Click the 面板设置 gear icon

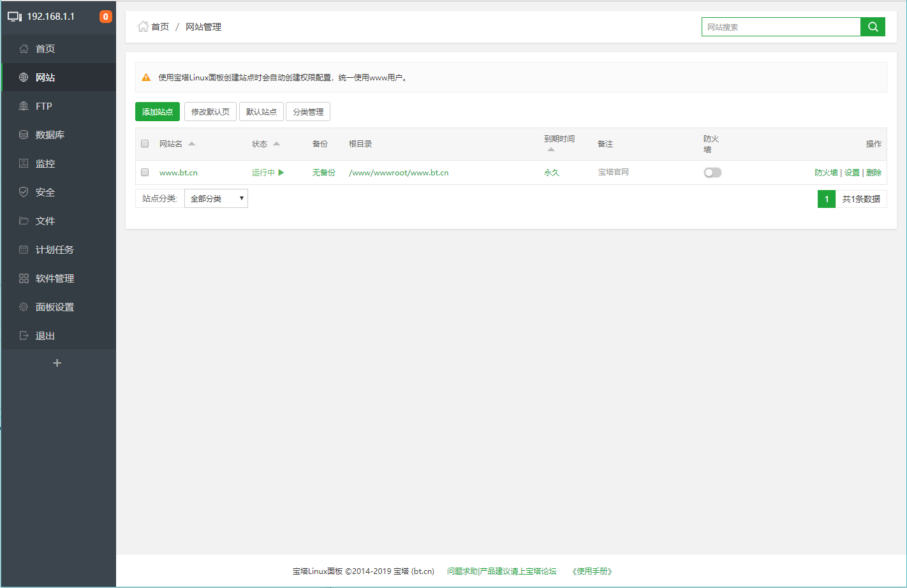pos(24,307)
